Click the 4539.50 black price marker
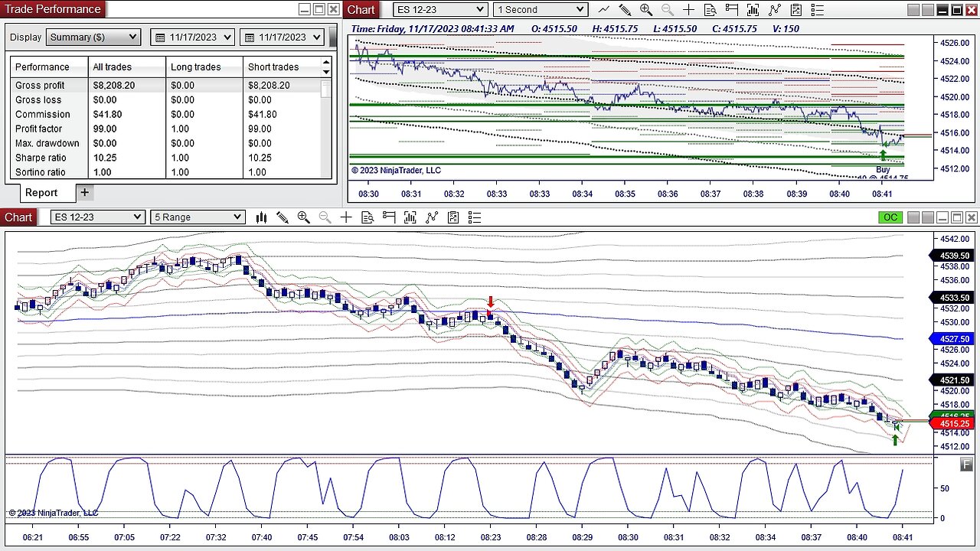Viewport: 980px width, 551px height. coord(950,256)
